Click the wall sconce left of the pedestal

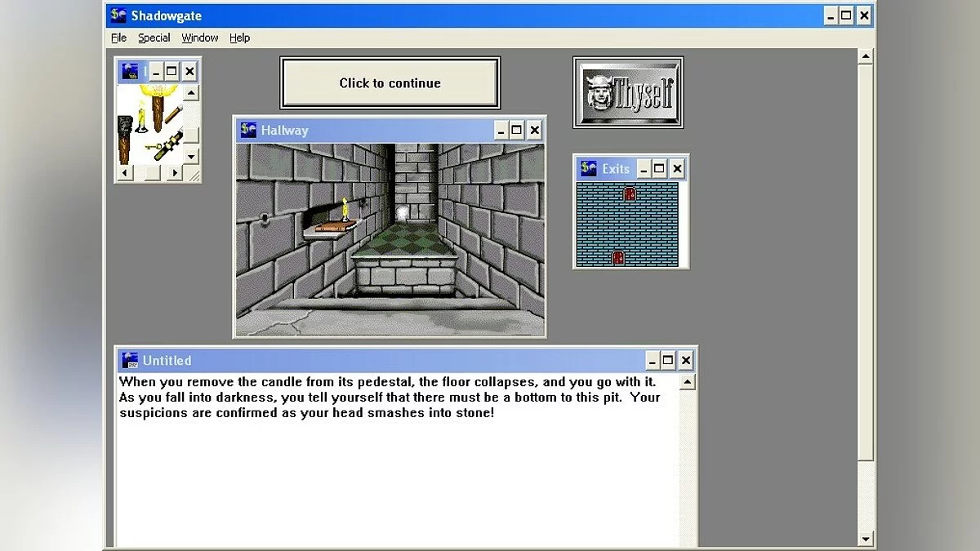tap(266, 218)
